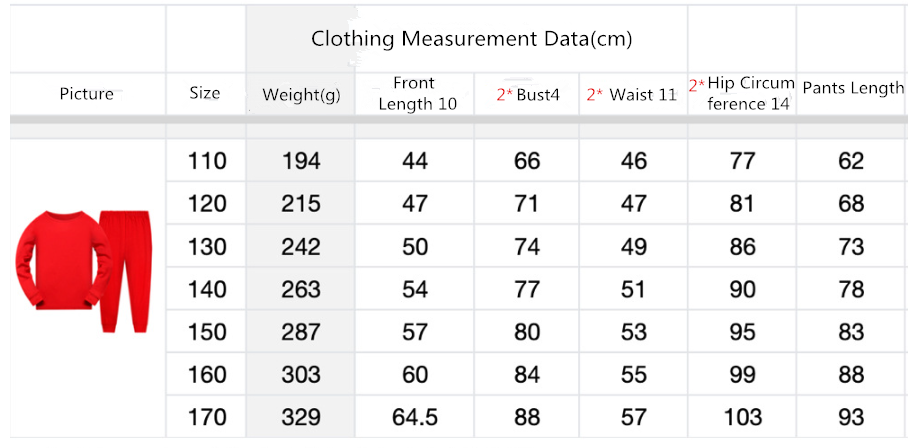This screenshot has width=908, height=448.
Task: Click the Hip Circumference 14 header
Action: point(742,93)
